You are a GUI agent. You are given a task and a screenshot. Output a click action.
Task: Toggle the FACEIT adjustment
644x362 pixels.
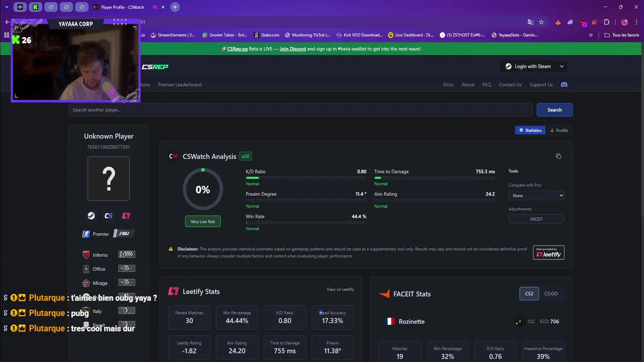pos(536,219)
